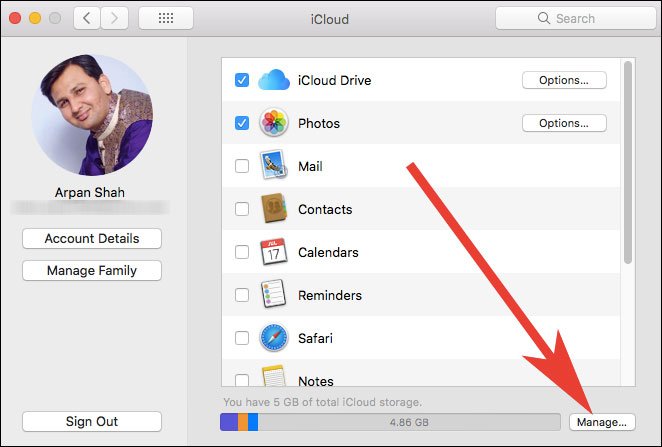Open Options for Photos
662x447 pixels.
[563, 123]
